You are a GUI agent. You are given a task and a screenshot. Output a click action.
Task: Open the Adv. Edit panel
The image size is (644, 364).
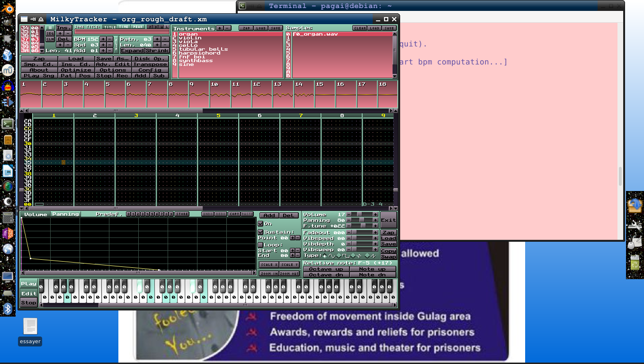(113, 64)
